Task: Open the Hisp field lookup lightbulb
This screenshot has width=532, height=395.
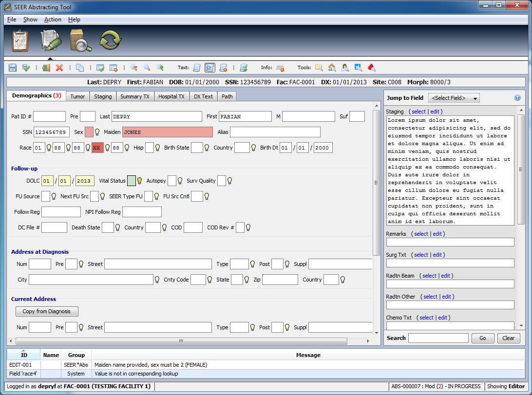Action: pyautogui.click(x=157, y=148)
